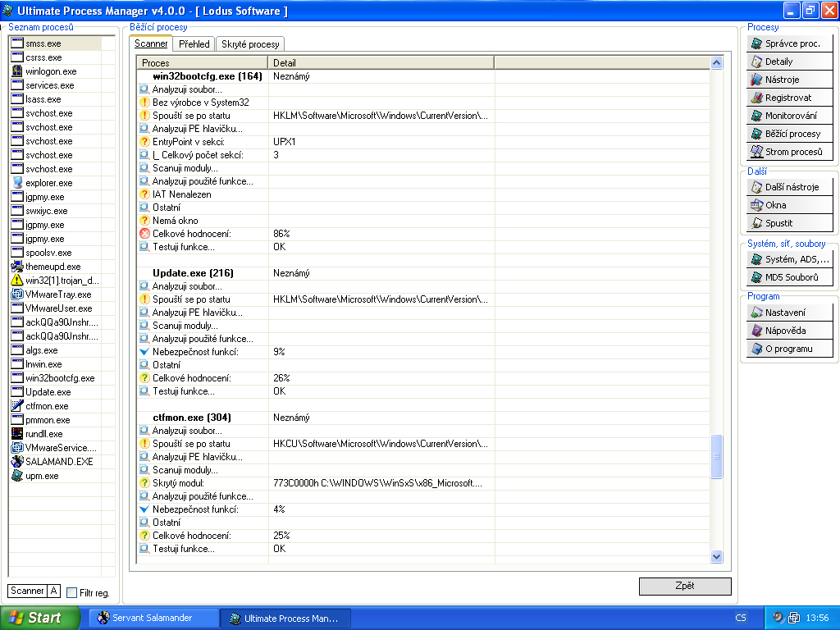
Task: Click the vertical scrollbar thumb in results
Action: coord(716,456)
